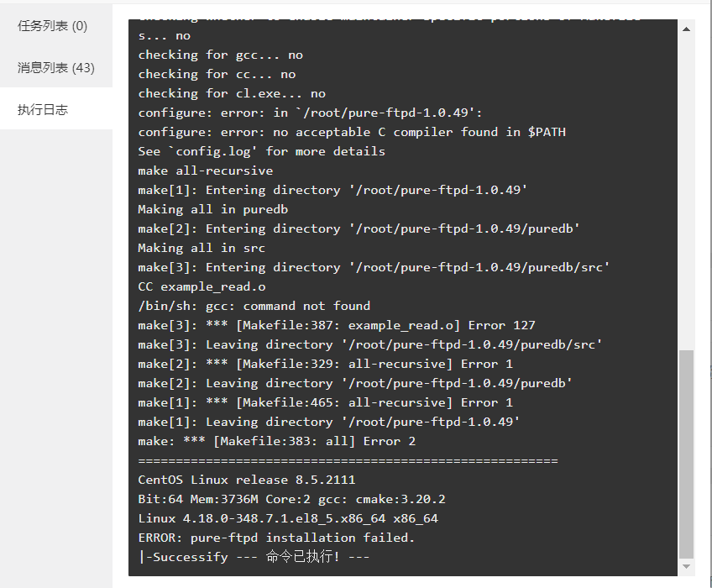712x588 pixels.
Task: Click the 'checking for cl.exe... no' line
Action: tap(232, 93)
